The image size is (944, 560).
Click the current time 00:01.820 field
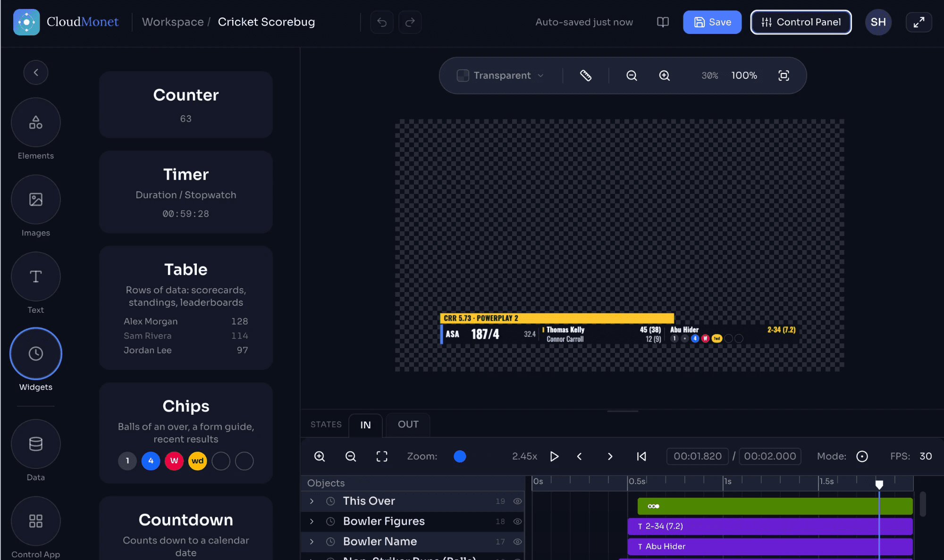coord(697,456)
